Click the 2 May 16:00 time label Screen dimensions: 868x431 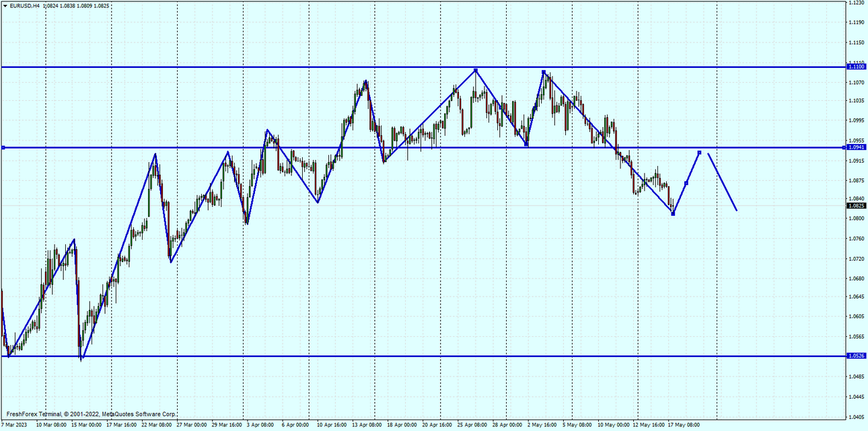point(542,425)
